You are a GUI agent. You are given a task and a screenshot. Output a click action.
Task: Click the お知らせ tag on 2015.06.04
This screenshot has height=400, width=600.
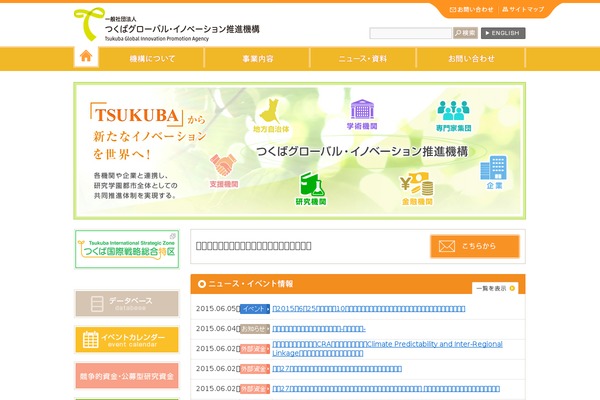pos(254,329)
